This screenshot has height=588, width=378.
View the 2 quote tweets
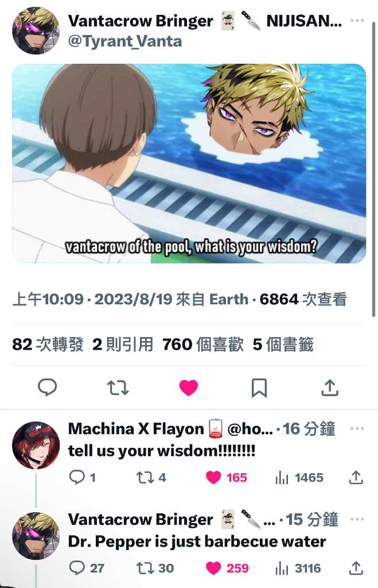(x=123, y=345)
